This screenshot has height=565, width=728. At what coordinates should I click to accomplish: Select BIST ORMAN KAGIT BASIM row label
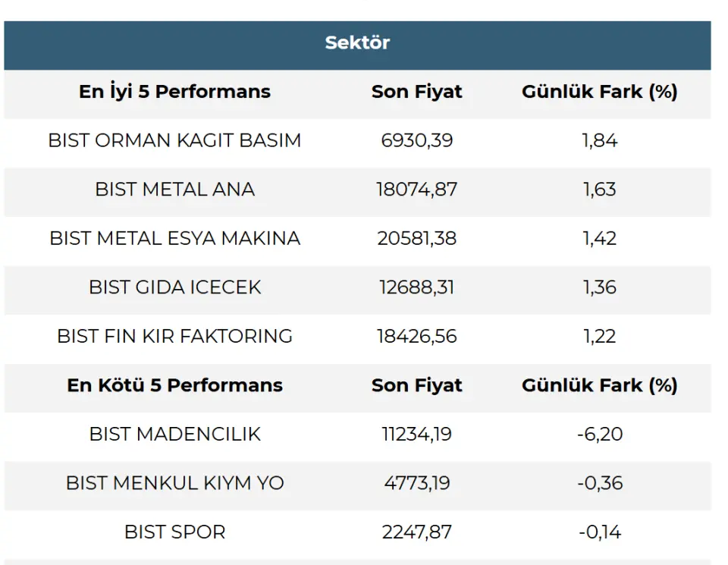pyautogui.click(x=174, y=140)
